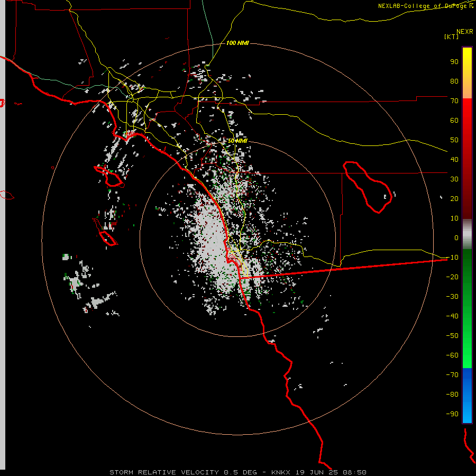Click the "08:50" time in the caption
Image resolution: width=476 pixels, height=476 pixels.
(355, 472)
